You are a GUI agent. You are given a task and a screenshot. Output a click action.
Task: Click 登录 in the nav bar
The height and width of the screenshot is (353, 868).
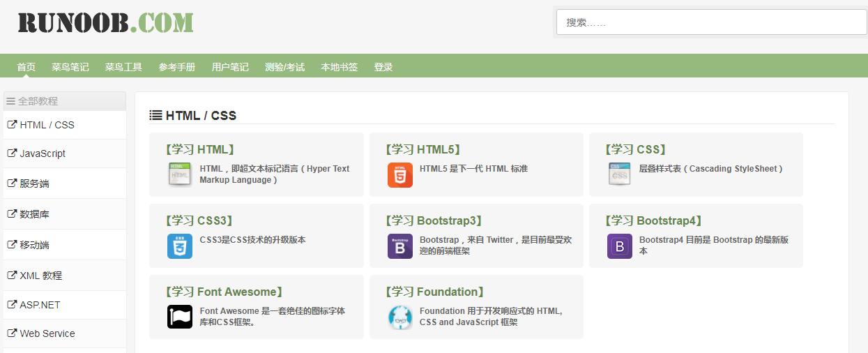coord(383,67)
